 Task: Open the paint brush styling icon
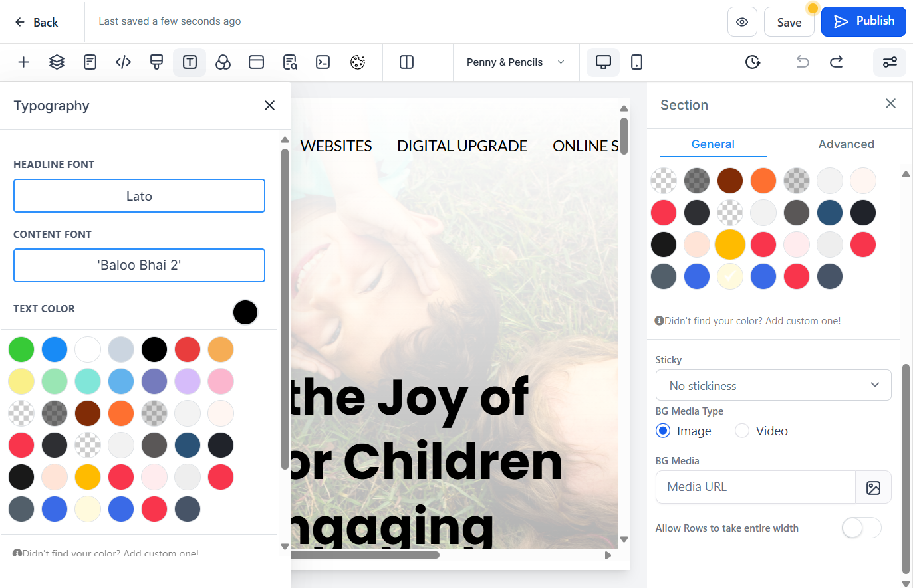coord(156,62)
